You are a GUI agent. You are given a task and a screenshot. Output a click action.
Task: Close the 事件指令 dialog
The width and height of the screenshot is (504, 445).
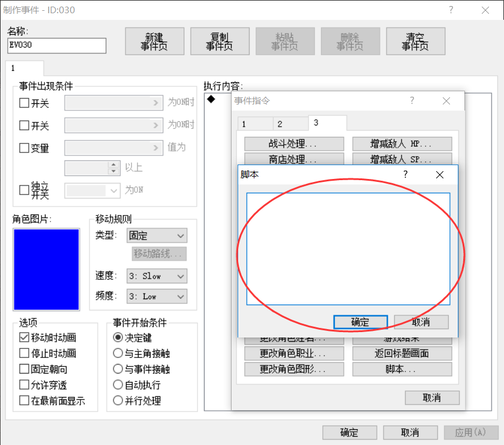click(446, 101)
